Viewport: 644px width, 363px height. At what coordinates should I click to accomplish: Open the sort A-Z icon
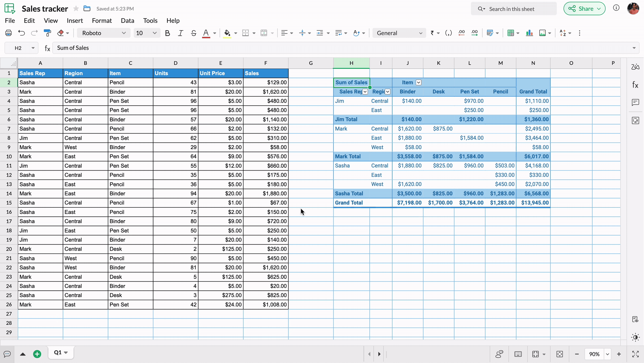pyautogui.click(x=563, y=33)
